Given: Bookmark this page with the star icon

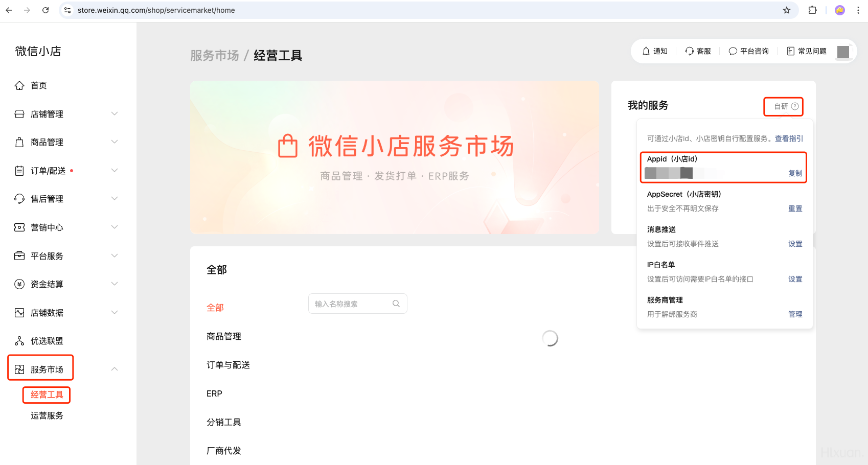Looking at the screenshot, I should [x=787, y=10].
